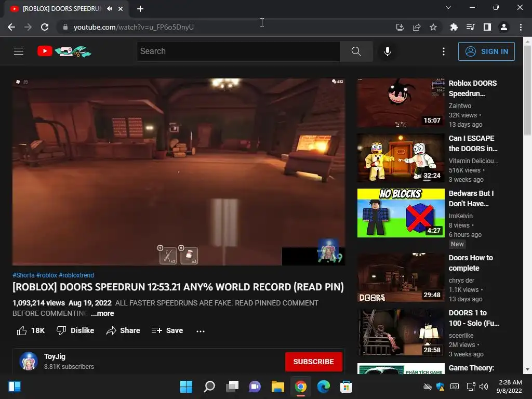Focus the YouTube Search field
This screenshot has height=399, width=532.
tap(238, 51)
